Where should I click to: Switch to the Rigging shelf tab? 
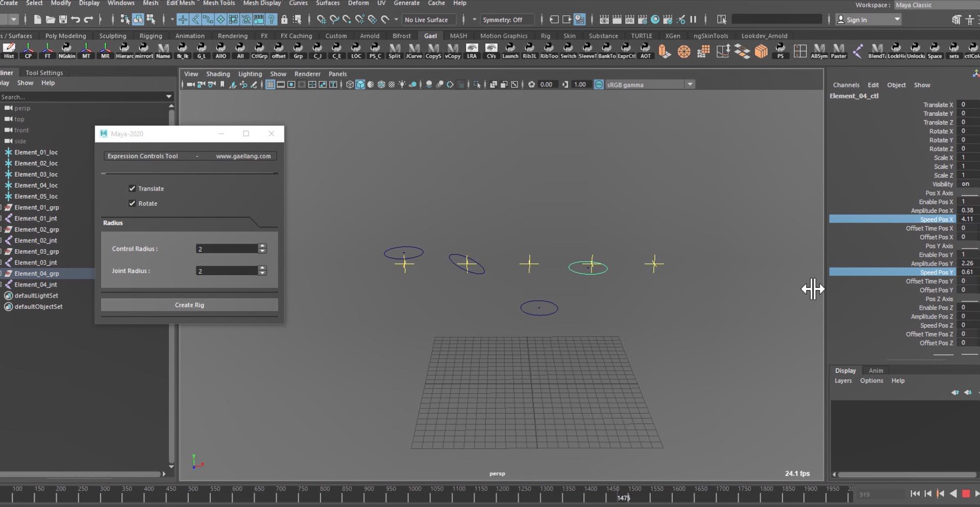[151, 36]
